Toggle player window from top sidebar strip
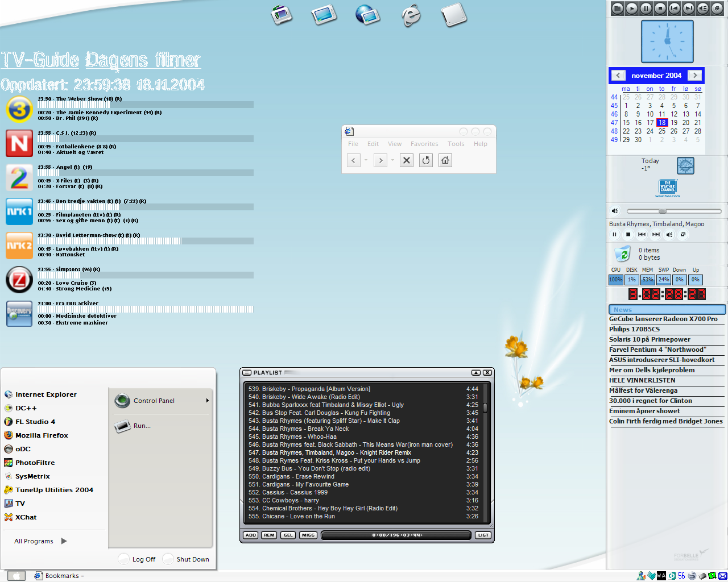 click(717, 8)
